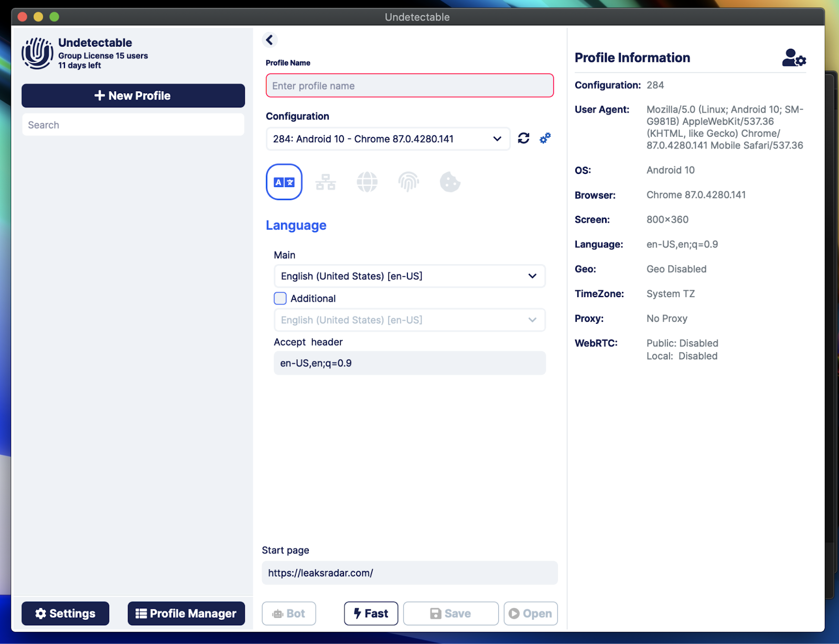Click the System TZ timezone value
The image size is (839, 644).
[x=671, y=294]
